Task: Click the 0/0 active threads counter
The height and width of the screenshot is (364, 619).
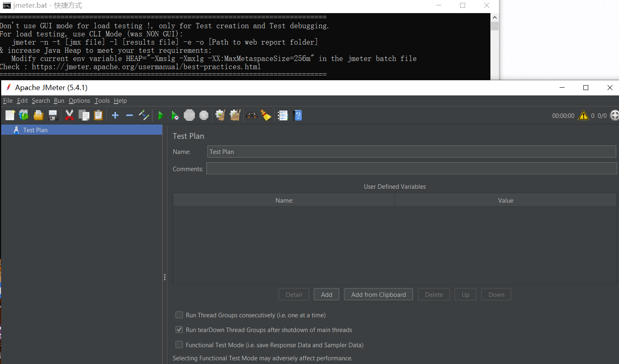Action: coord(602,116)
